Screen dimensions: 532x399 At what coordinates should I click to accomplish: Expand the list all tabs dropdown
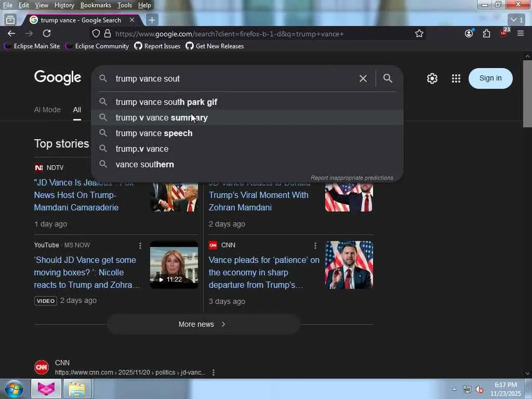[517, 20]
